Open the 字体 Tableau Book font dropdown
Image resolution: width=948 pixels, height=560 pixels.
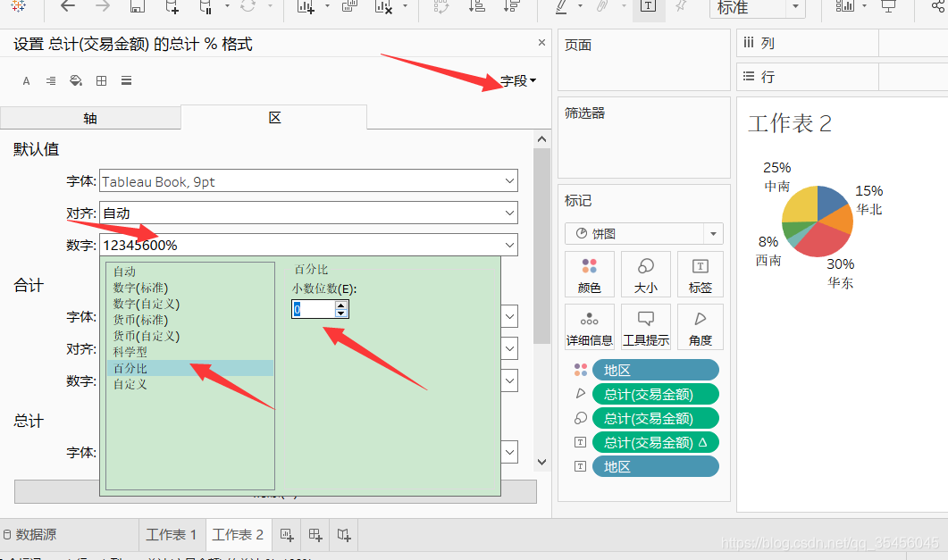coord(308,181)
